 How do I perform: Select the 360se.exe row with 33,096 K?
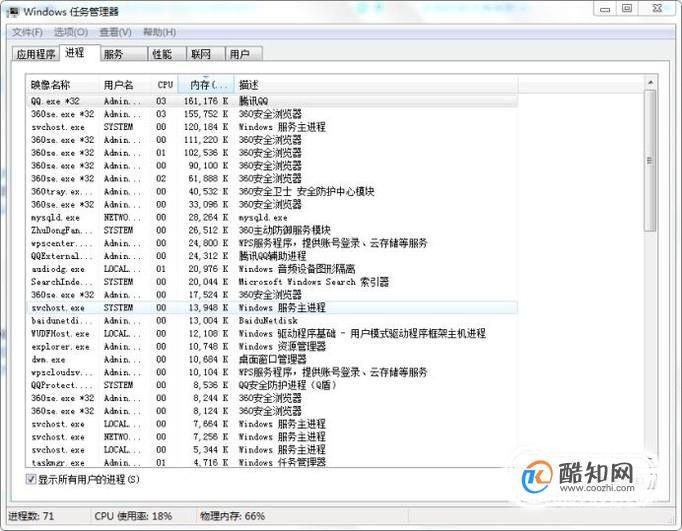272,204
